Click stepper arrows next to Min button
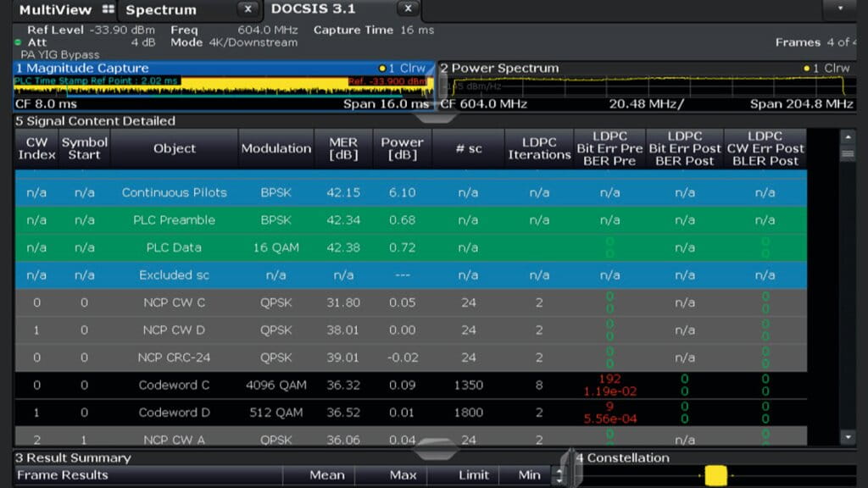Viewport: 868px width, 488px height. pyautogui.click(x=558, y=475)
